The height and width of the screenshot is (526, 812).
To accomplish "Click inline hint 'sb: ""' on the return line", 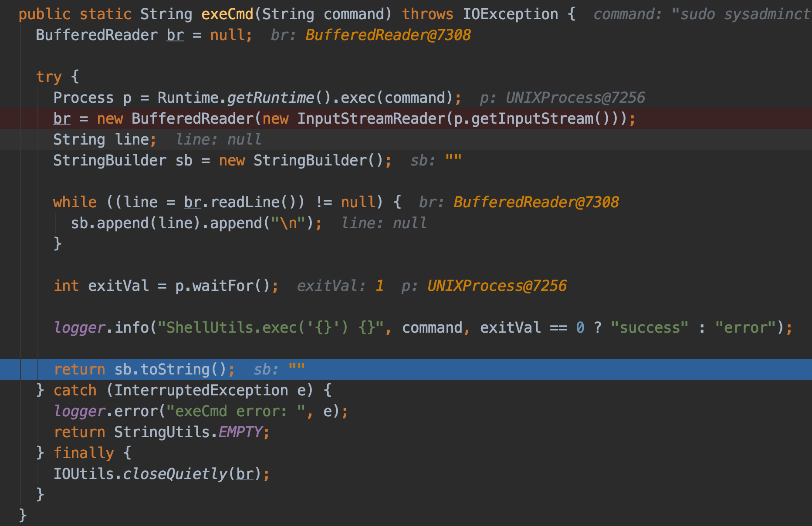I will tap(279, 370).
